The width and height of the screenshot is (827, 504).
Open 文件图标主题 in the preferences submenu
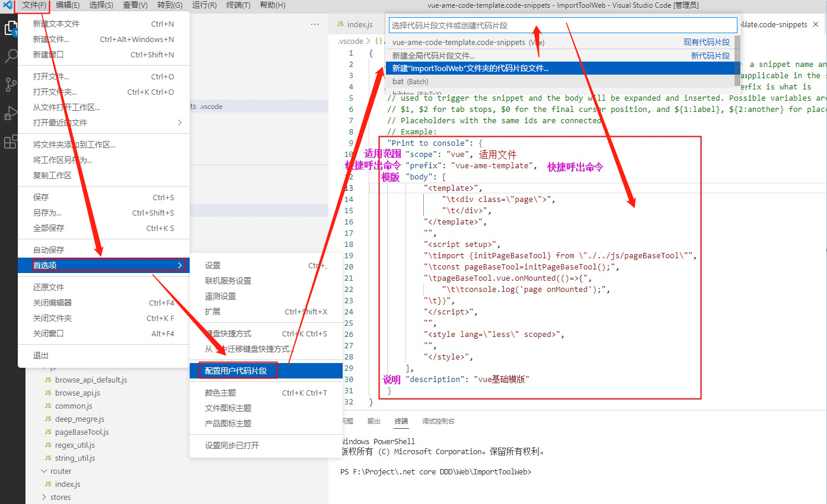266,409
